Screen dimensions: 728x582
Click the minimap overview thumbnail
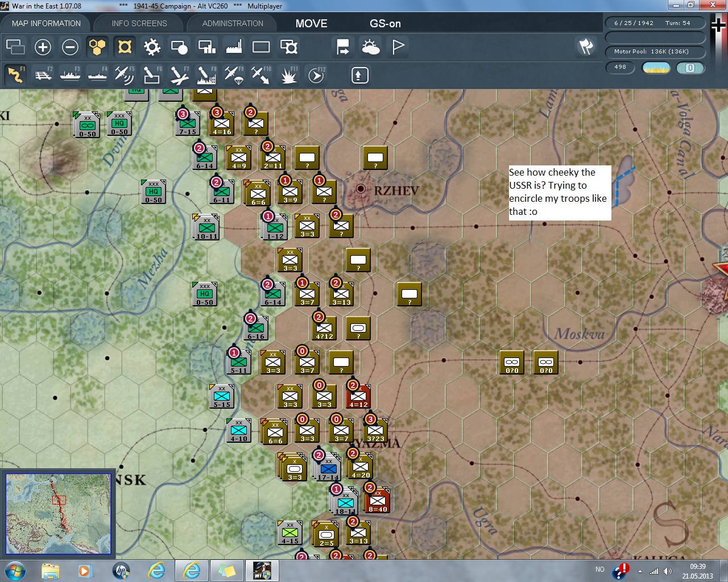pos(58,514)
